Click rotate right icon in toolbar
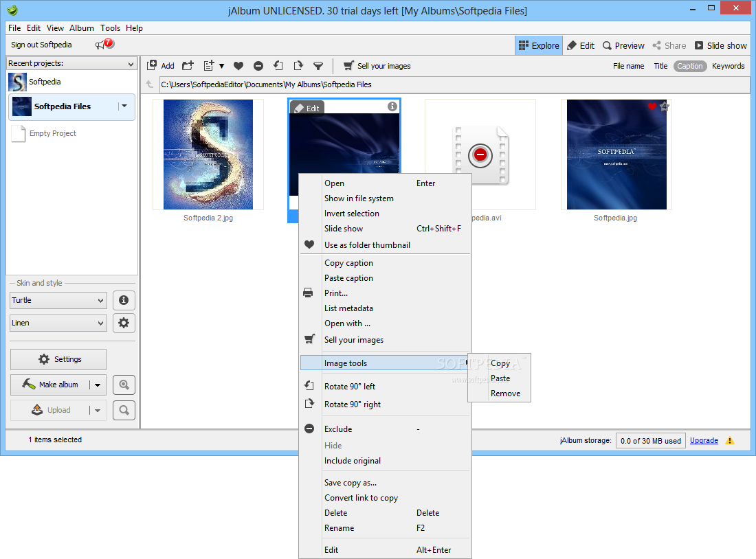The height and width of the screenshot is (559, 756). 298,65
